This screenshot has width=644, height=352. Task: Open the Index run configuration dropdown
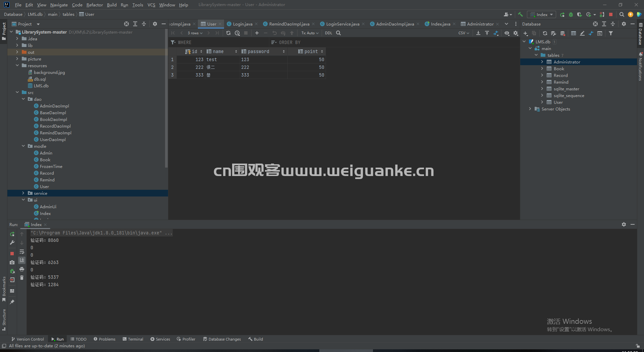541,14
